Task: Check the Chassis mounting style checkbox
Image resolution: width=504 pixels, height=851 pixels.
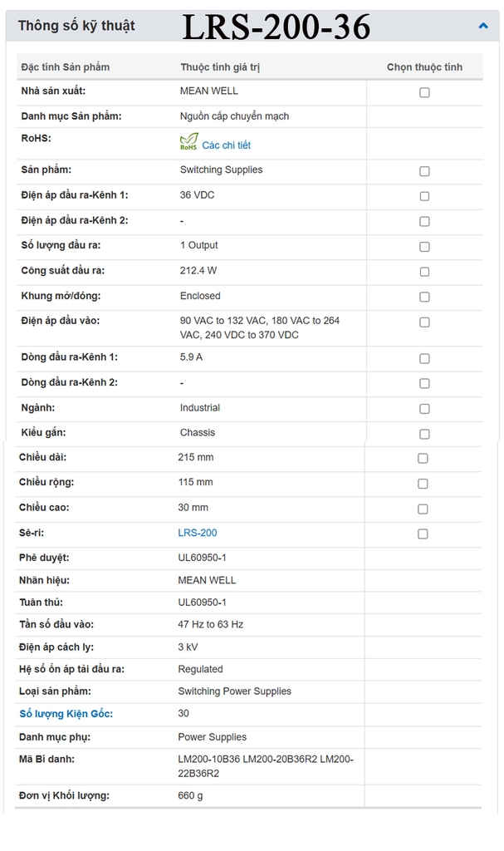Action: point(424,434)
